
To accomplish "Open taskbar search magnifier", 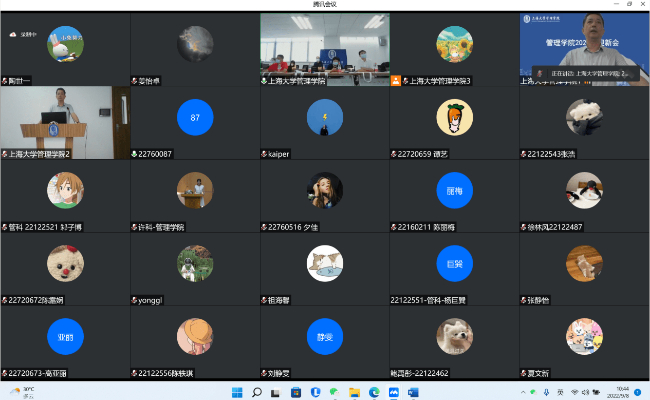I will (257, 391).
